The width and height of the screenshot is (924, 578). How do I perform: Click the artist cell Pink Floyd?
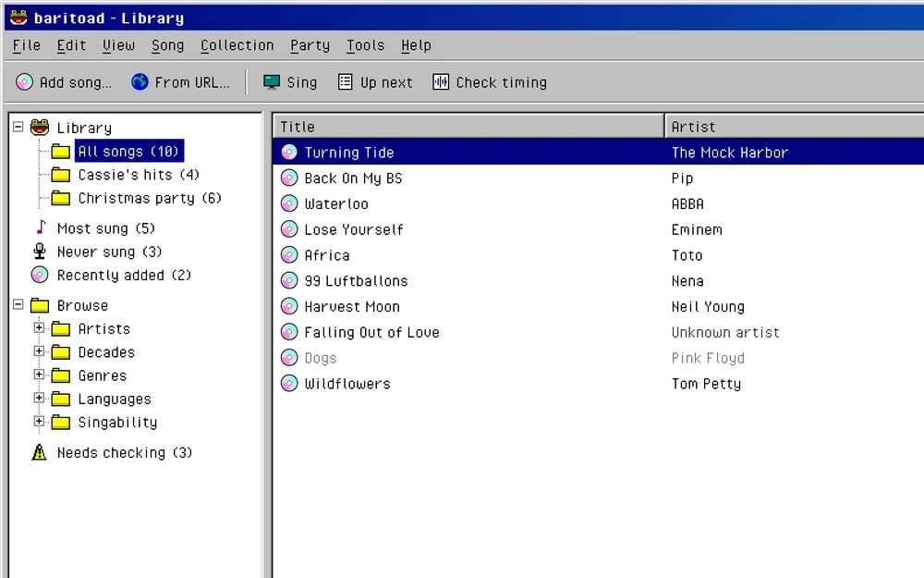tap(708, 358)
